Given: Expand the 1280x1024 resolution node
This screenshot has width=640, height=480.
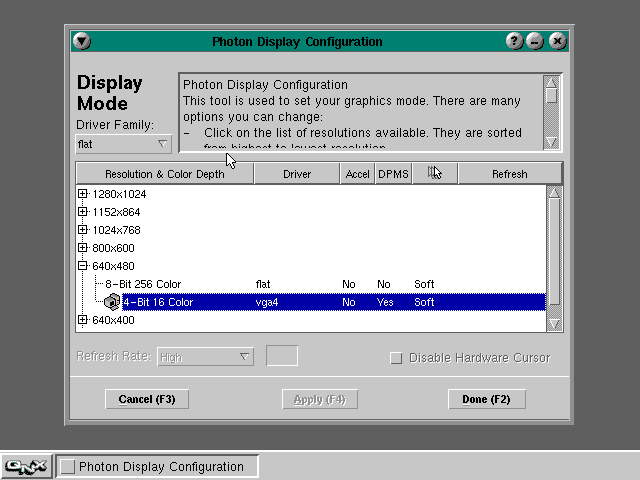Looking at the screenshot, I should (82, 194).
